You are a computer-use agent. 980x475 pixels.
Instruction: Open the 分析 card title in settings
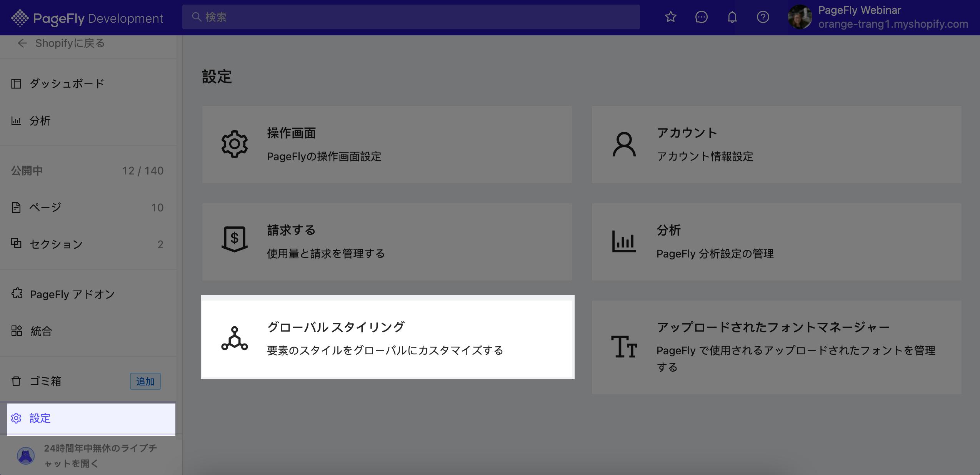[x=668, y=230]
